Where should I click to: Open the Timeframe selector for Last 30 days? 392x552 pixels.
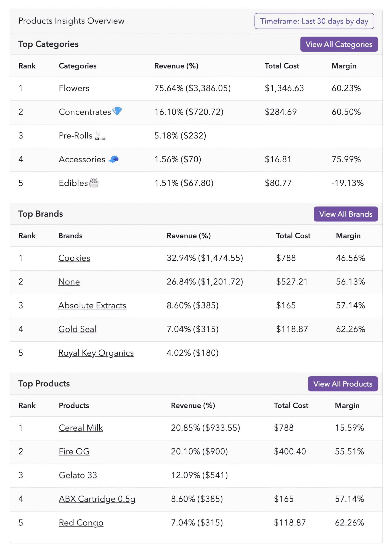click(x=314, y=21)
